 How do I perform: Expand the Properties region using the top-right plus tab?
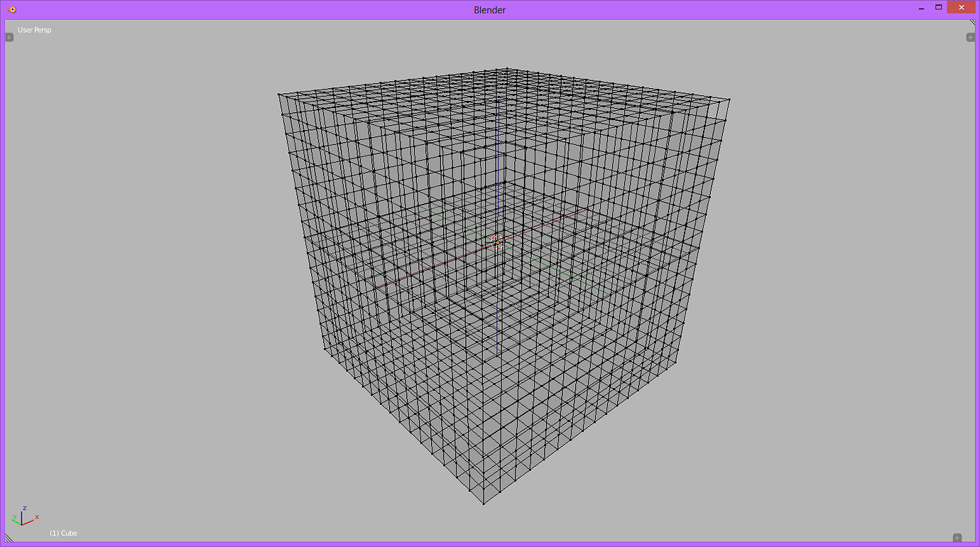pos(970,37)
